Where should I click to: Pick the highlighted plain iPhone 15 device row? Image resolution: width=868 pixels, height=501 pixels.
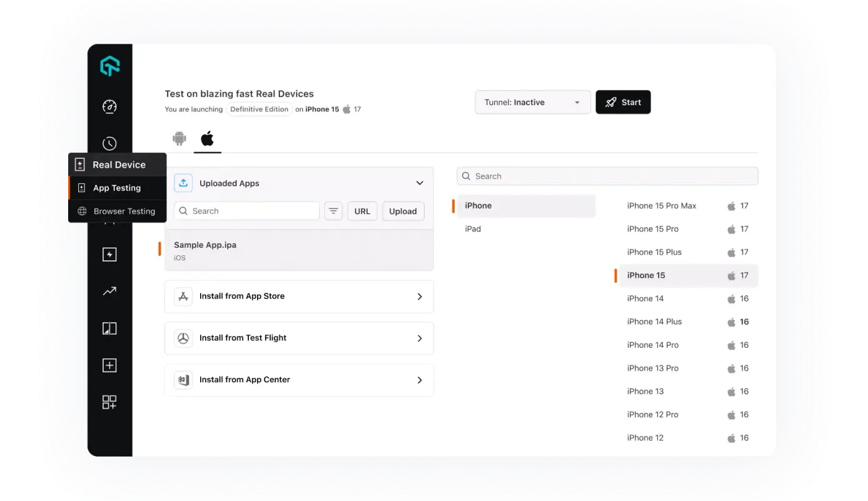click(x=689, y=275)
